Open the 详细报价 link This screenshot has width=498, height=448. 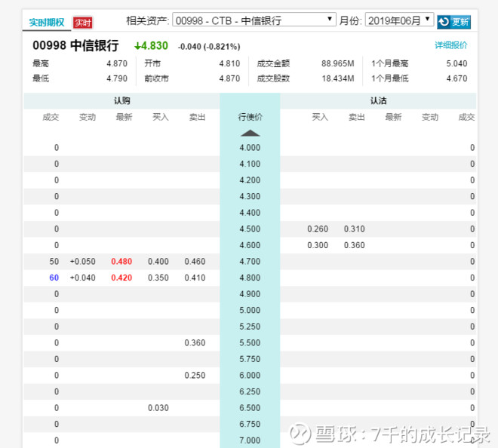point(450,45)
